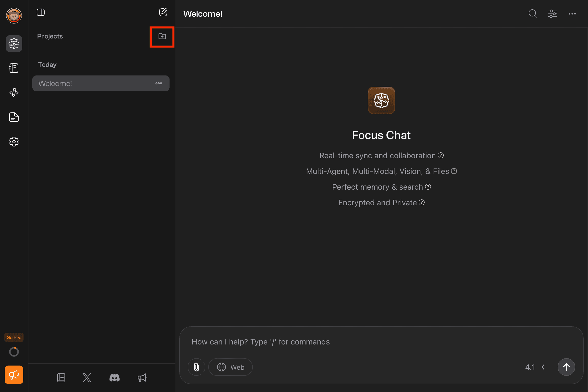Open the user profile avatar
Image resolution: width=588 pixels, height=392 pixels.
[14, 15]
